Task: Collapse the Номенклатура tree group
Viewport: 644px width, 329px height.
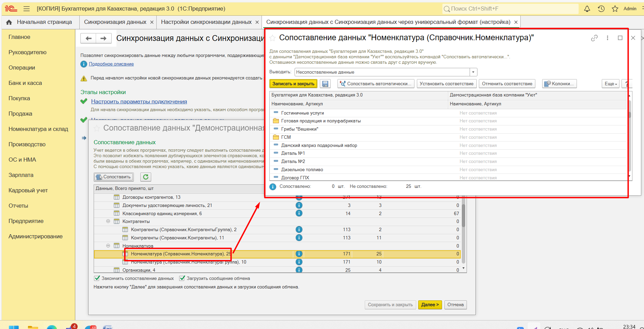Action: (108, 246)
